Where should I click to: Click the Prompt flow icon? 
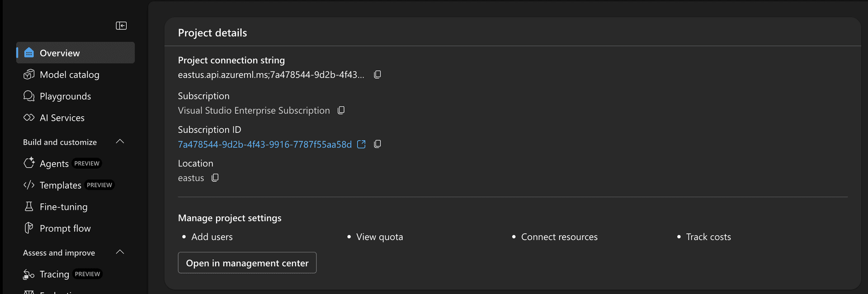(x=29, y=228)
